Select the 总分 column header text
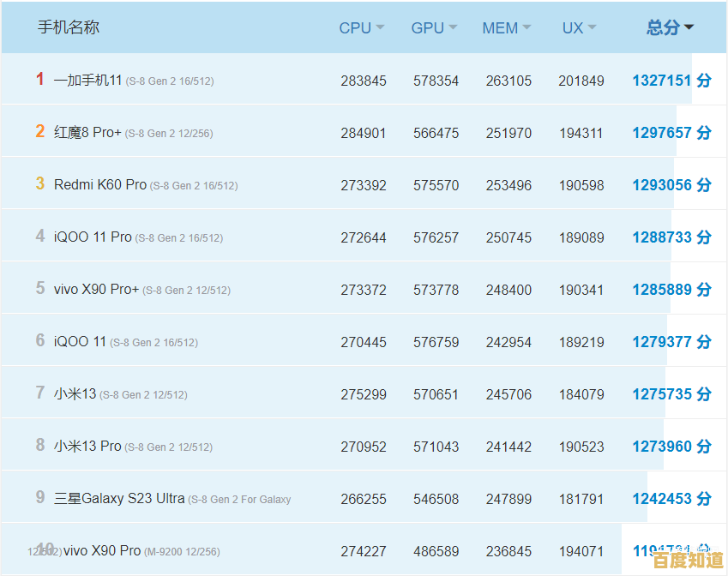This screenshot has width=728, height=576. tap(662, 27)
